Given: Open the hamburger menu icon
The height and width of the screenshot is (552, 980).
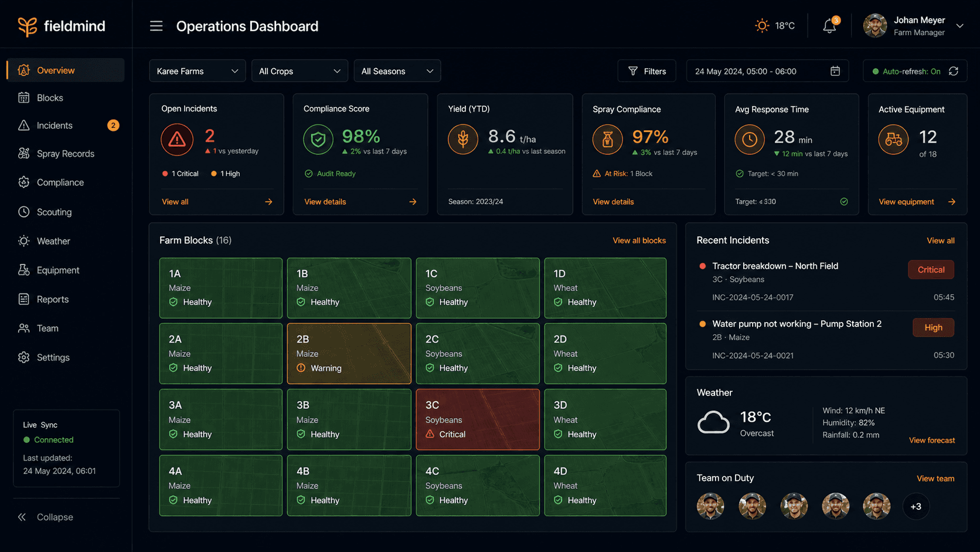Looking at the screenshot, I should (156, 26).
